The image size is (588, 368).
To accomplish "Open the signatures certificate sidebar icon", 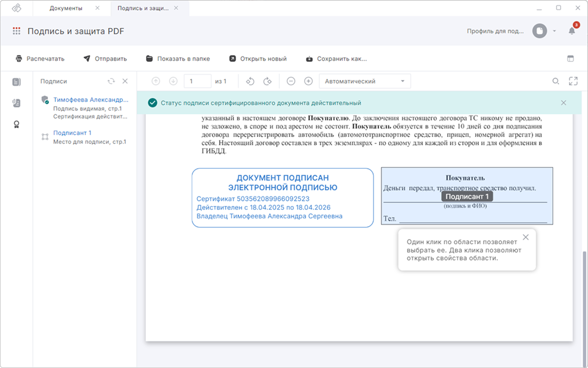I will pos(17,124).
